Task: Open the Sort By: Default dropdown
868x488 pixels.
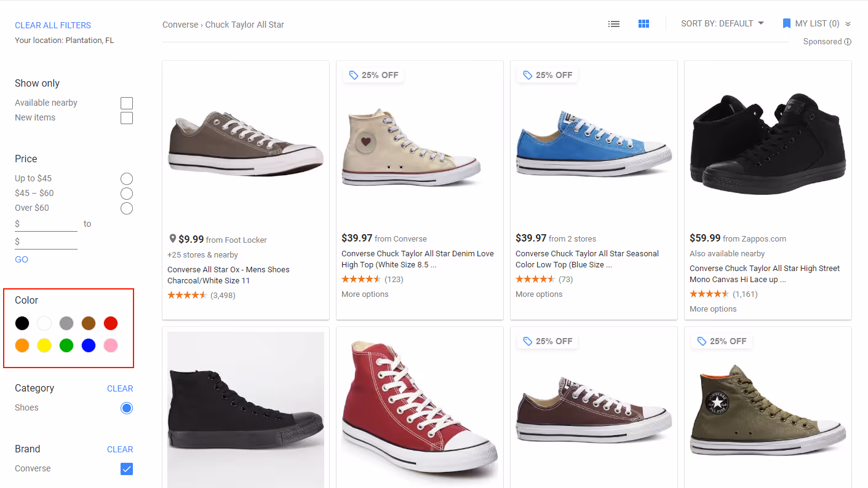Action: [x=722, y=23]
